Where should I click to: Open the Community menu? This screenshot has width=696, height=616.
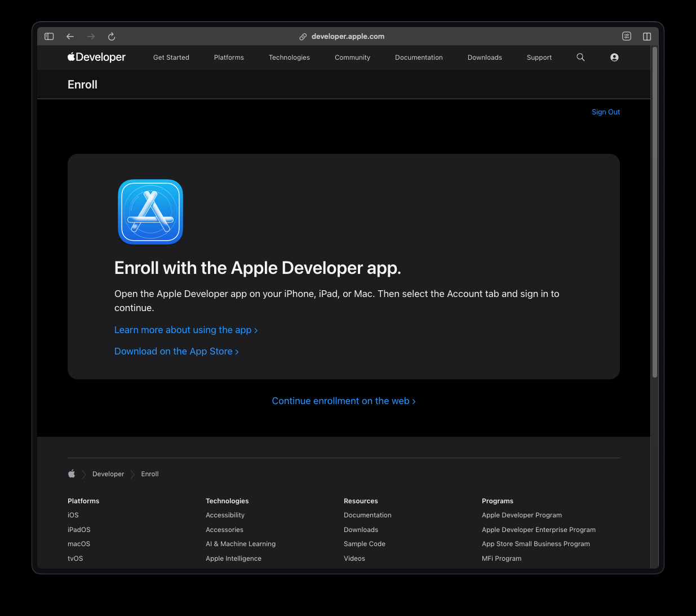point(352,57)
